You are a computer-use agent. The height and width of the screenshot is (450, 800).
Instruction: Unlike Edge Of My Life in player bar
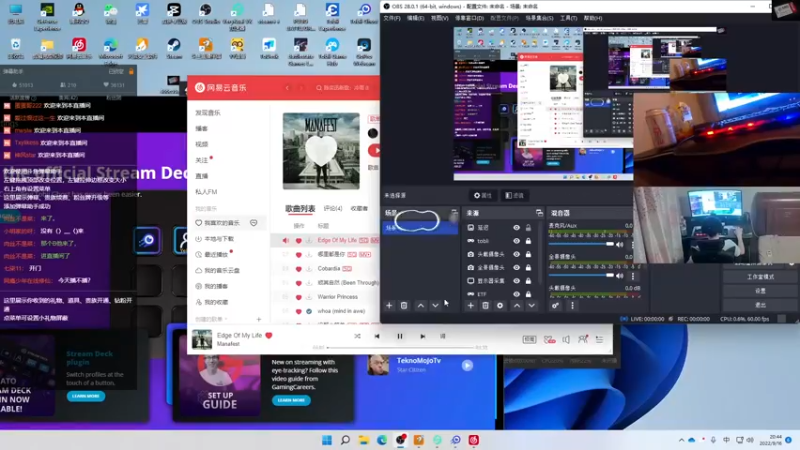click(269, 335)
